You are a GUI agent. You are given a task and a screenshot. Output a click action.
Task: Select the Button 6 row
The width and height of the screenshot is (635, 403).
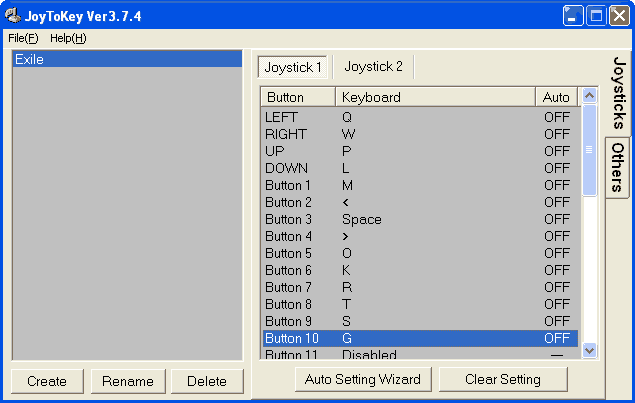click(x=420, y=270)
